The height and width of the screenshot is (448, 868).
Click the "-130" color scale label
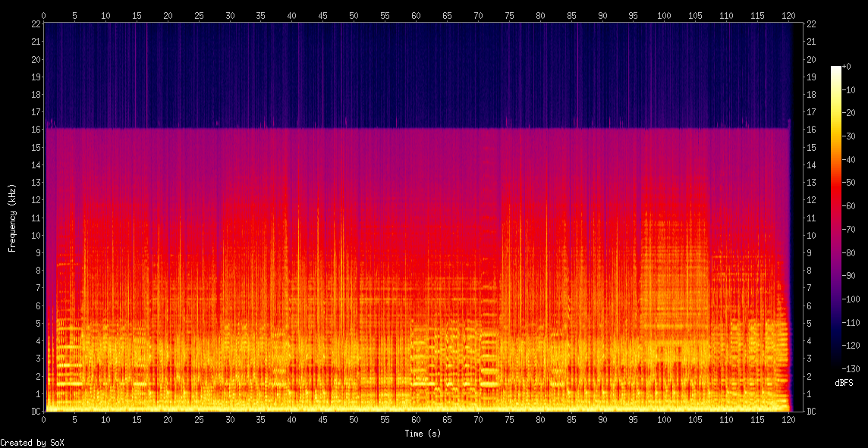(851, 368)
